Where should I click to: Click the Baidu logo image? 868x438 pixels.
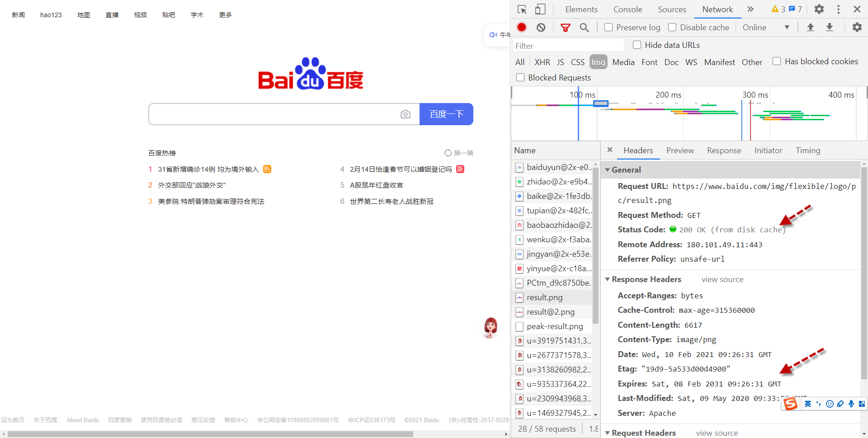(311, 74)
